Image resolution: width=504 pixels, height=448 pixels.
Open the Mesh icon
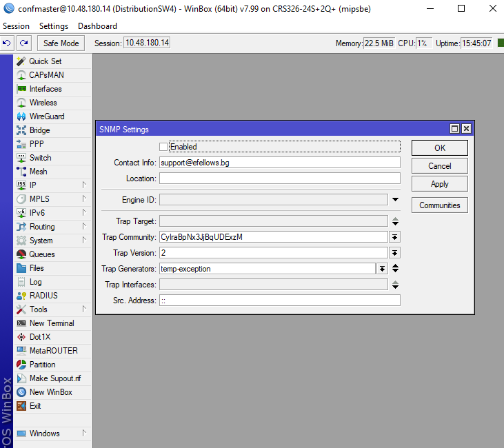pos(21,172)
